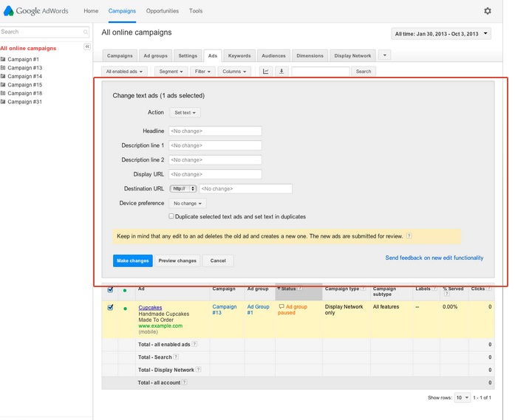Open the Campaign #13 link in the table
Viewport: 515px width, 420px height.
click(x=225, y=309)
